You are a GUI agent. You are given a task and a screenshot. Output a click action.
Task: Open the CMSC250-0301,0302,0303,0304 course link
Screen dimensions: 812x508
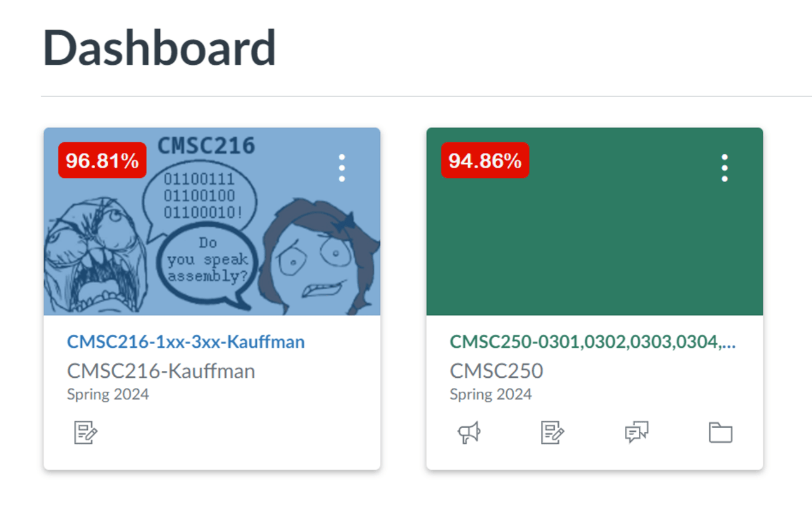tap(593, 342)
